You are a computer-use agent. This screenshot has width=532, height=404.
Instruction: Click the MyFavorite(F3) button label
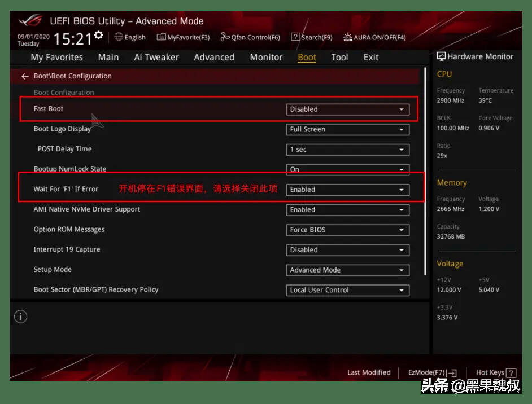[189, 37]
